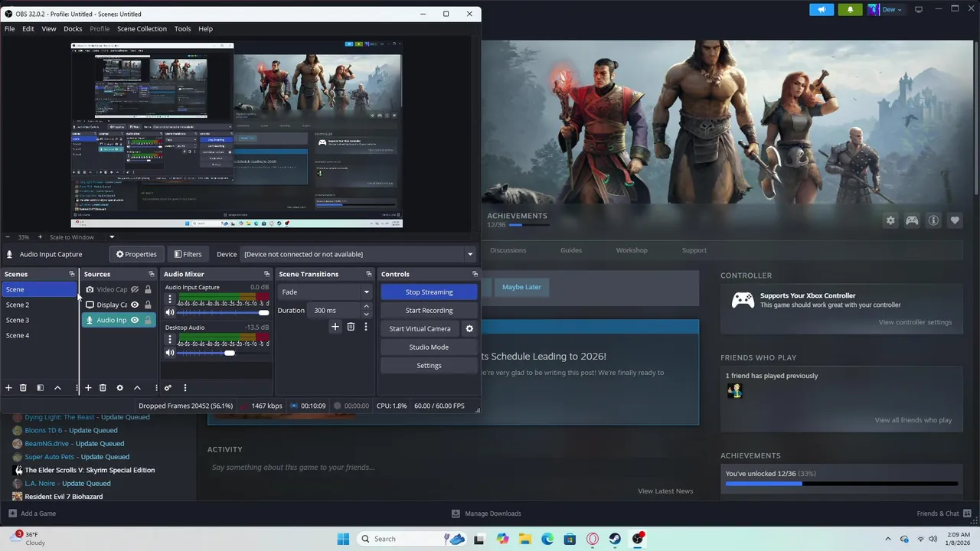Open Steam game manage gear icon
The height and width of the screenshot is (551, 980).
coord(890,220)
